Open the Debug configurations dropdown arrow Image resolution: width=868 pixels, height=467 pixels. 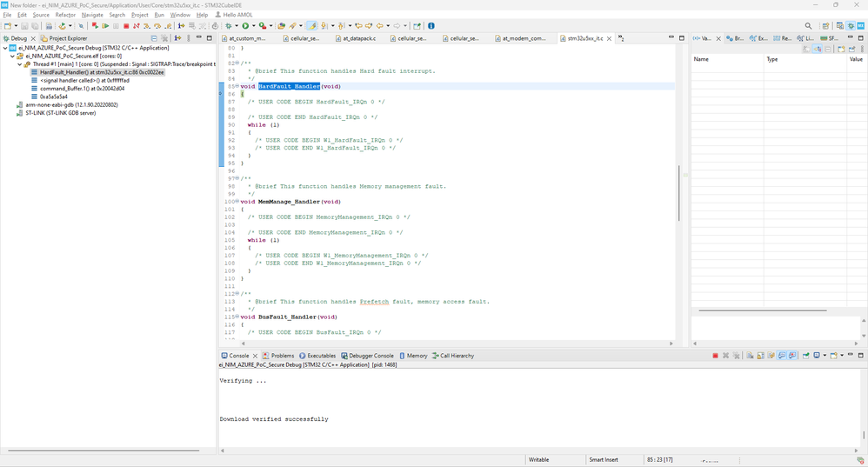(237, 25)
